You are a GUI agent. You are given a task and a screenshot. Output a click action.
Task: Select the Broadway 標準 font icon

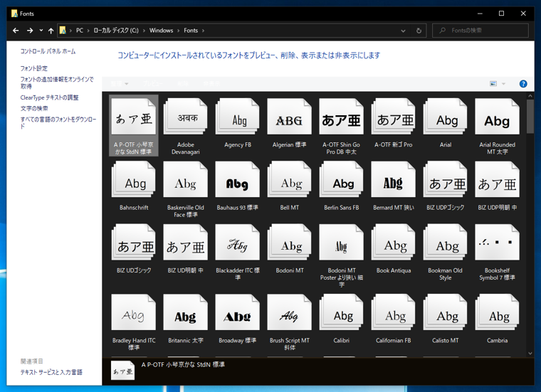(237, 312)
